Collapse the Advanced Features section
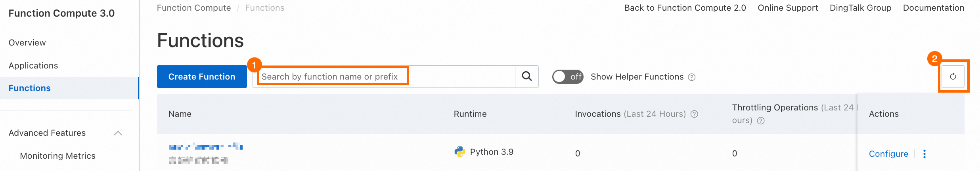980x171 pixels. pos(118,133)
